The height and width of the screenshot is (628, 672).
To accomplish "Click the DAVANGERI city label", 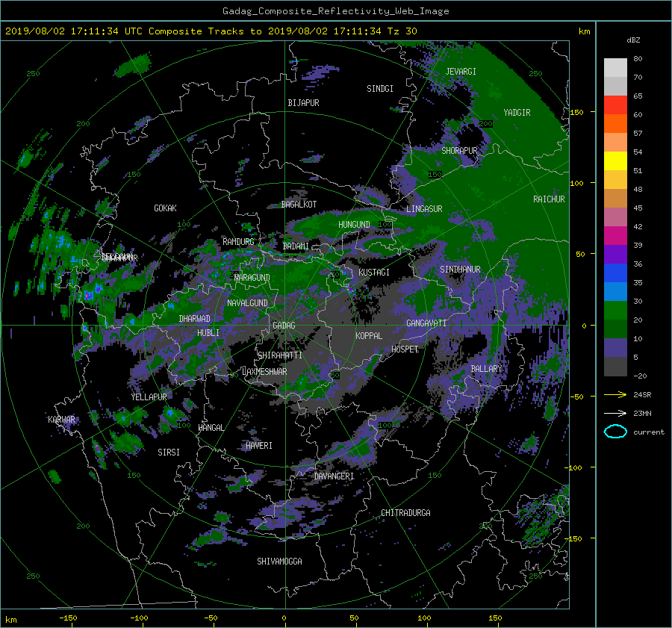I will coord(334,476).
